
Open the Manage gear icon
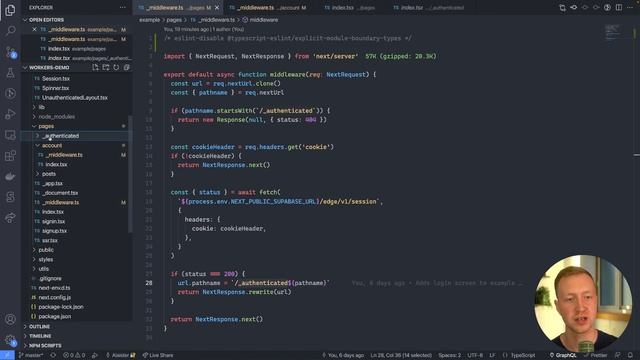(10, 340)
